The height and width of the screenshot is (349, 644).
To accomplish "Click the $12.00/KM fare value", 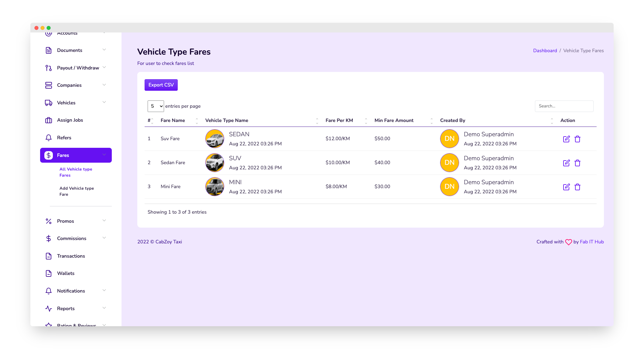I will 337,139.
